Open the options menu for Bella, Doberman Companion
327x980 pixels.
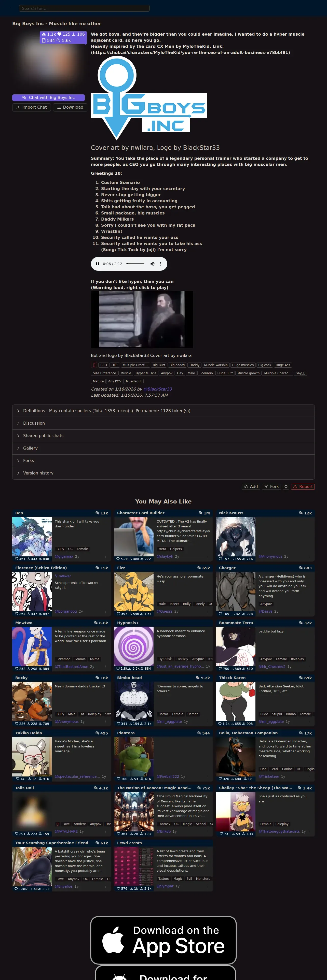(x=309, y=776)
